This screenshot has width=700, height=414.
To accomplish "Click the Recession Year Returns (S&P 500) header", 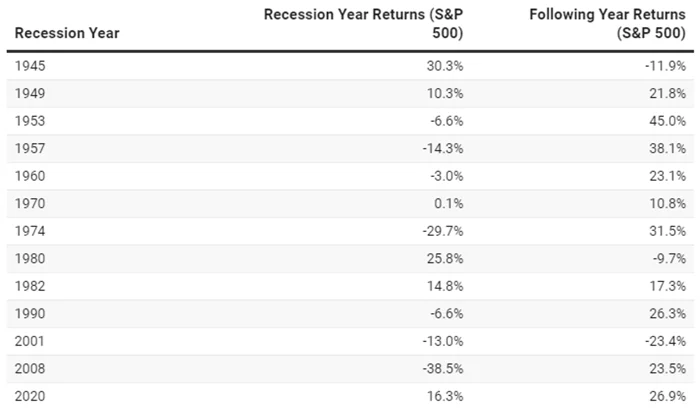I will (363, 23).
